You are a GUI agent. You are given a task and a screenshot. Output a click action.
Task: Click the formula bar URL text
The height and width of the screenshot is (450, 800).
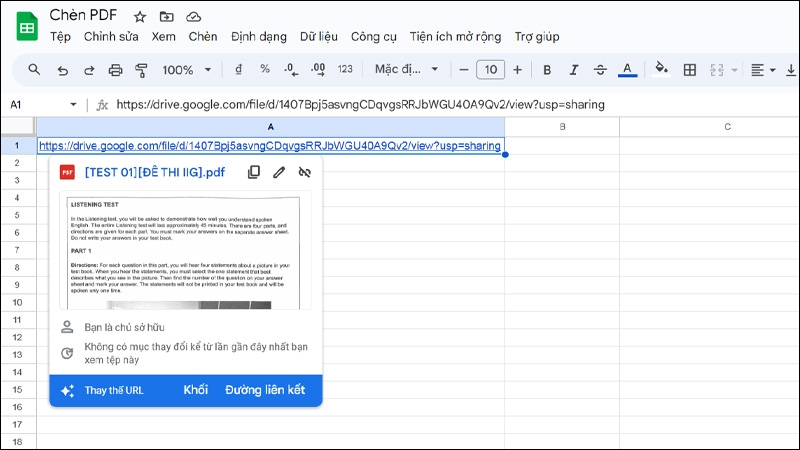360,105
